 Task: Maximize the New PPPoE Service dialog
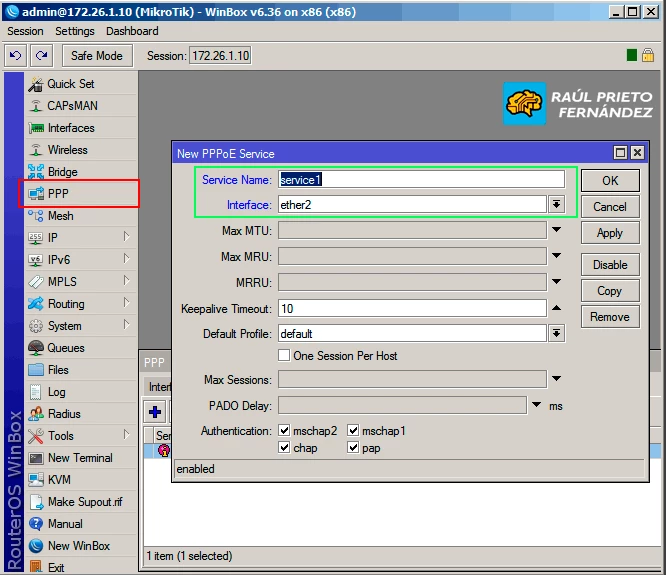pos(621,152)
